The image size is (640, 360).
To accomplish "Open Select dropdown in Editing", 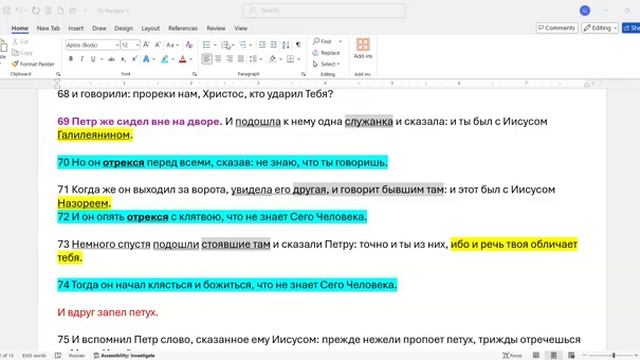I will pyautogui.click(x=326, y=64).
